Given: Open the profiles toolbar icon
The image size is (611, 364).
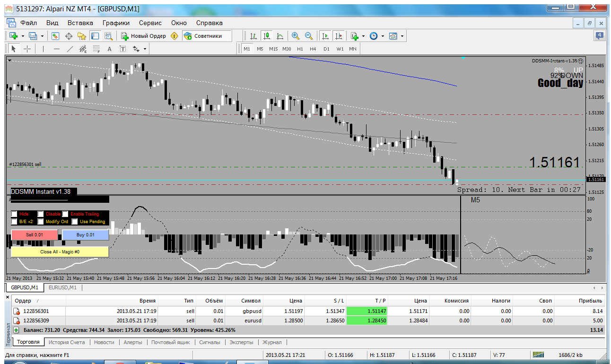Looking at the screenshot, I should 33,36.
